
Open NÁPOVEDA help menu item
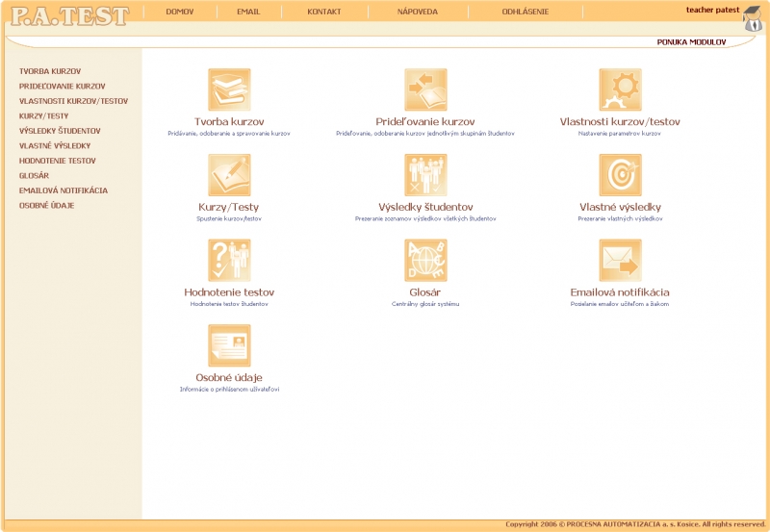click(418, 12)
